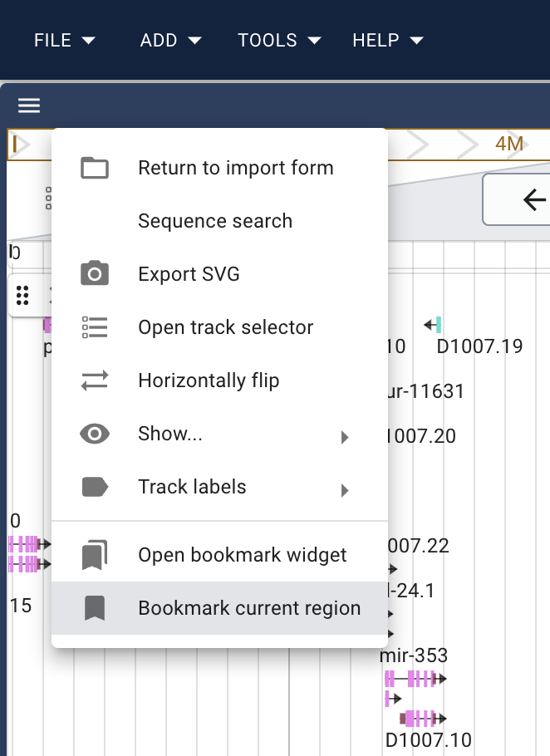Grab the track drag handle dots
550x756 pixels.
click(x=23, y=295)
